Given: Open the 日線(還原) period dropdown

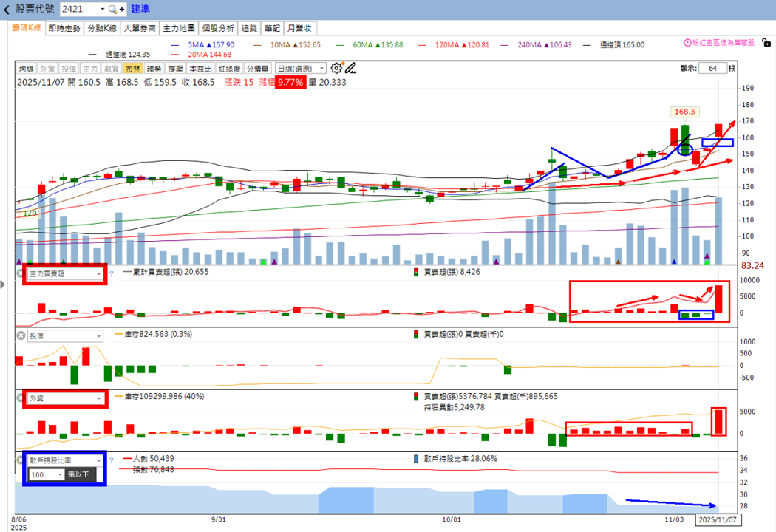Looking at the screenshot, I should [x=300, y=69].
